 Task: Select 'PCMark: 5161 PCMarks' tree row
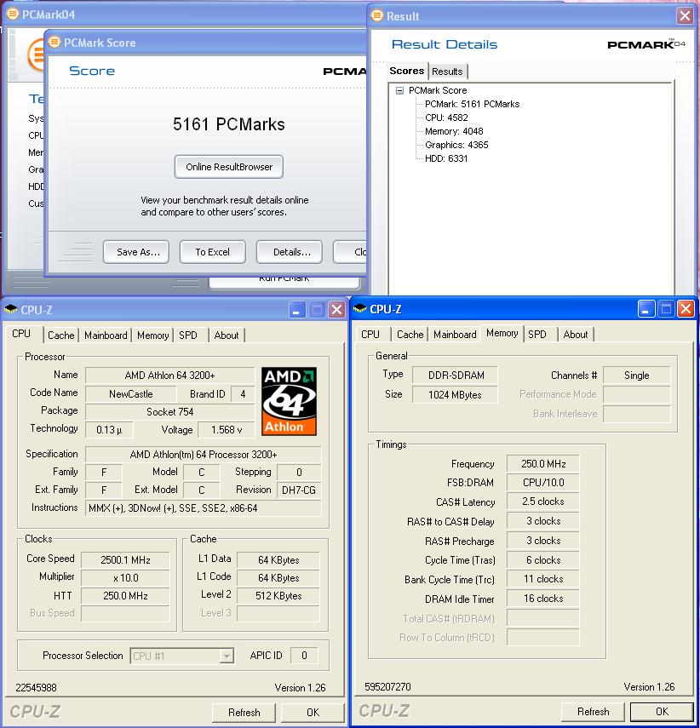(x=472, y=104)
